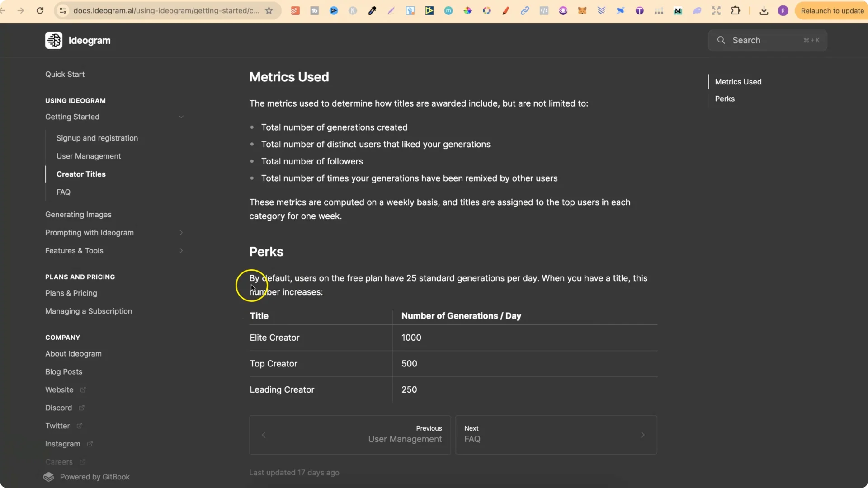Image resolution: width=868 pixels, height=488 pixels.
Task: Click the purple profile avatar icon
Action: (783, 10)
